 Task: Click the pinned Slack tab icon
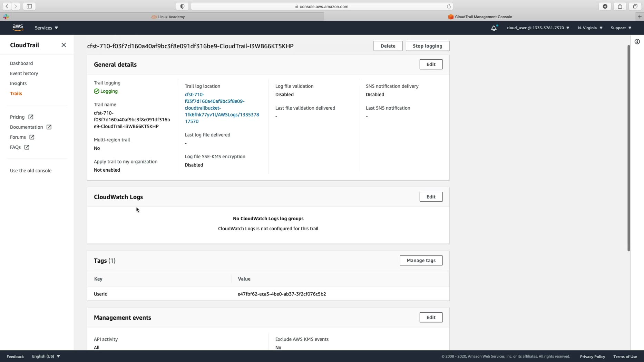tap(6, 17)
